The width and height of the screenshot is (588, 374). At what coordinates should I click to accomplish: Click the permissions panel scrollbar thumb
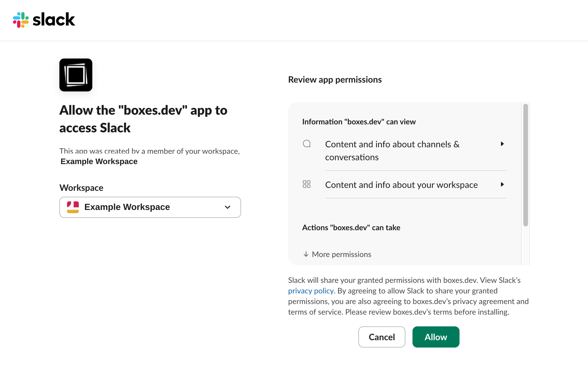coord(526,165)
